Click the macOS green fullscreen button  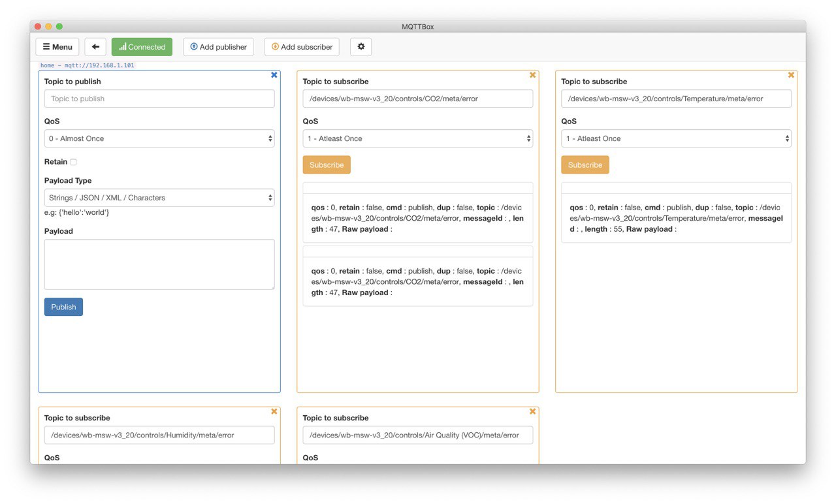(59, 27)
